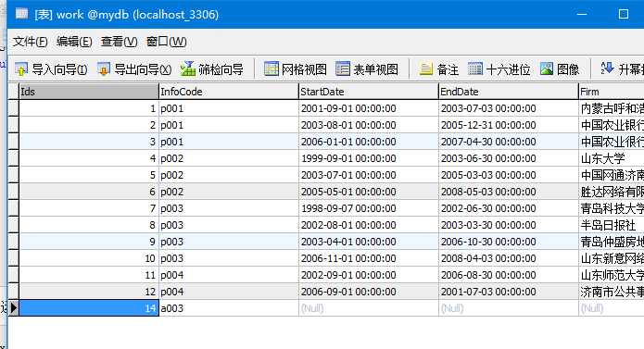Click the Ids column header
Image resolution: width=644 pixels, height=349 pixels.
[x=89, y=92]
